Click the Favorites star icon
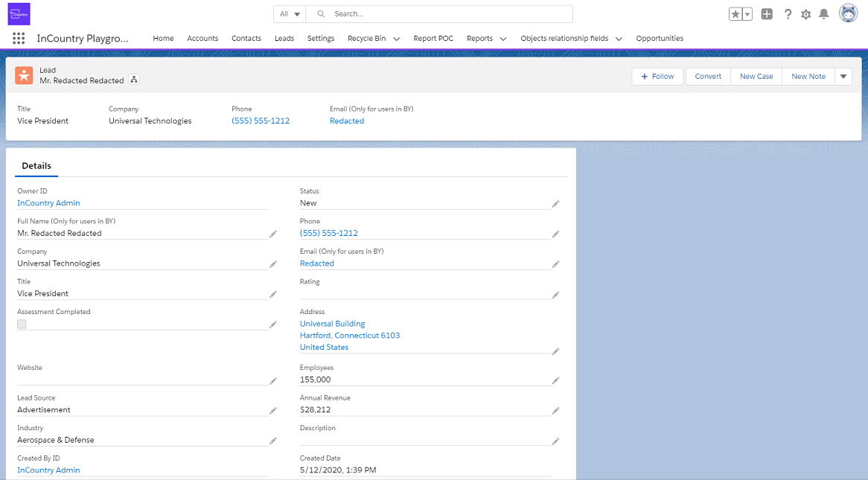The height and width of the screenshot is (480, 868). [735, 14]
